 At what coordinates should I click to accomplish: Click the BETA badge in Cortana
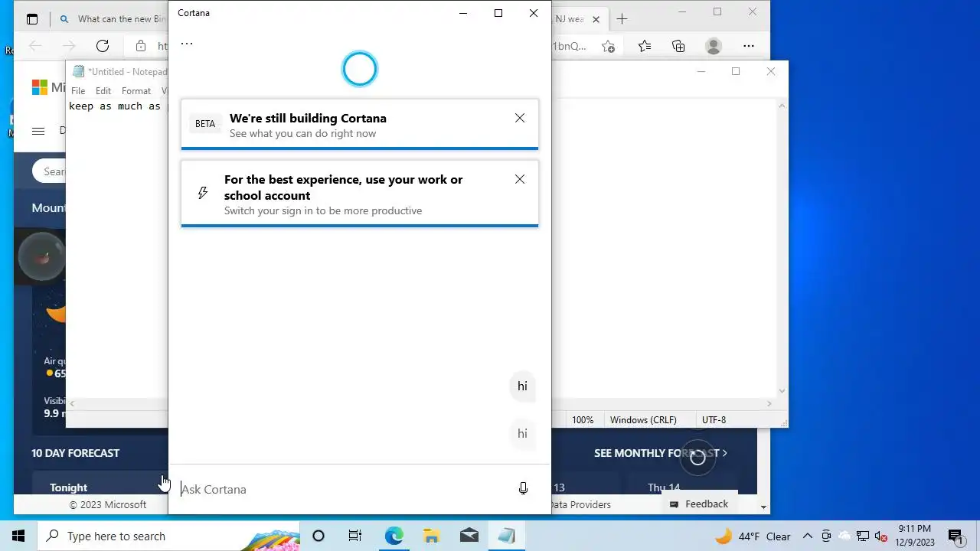[205, 124]
